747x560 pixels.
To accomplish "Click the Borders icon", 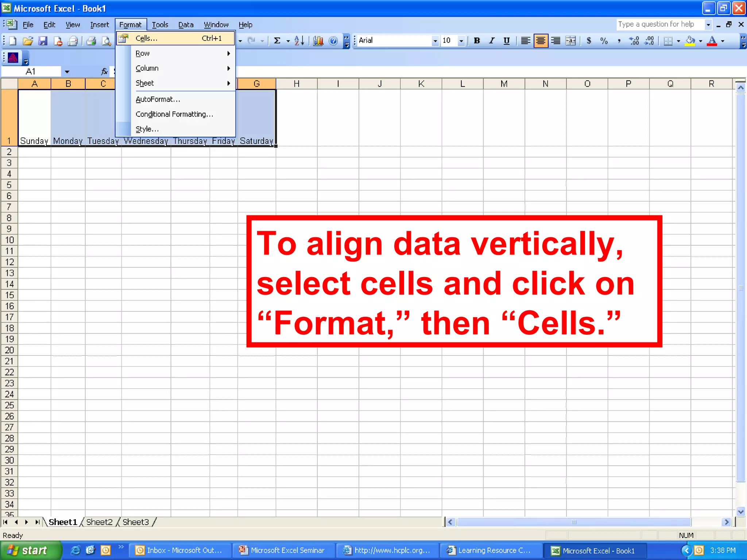I will pyautogui.click(x=668, y=41).
